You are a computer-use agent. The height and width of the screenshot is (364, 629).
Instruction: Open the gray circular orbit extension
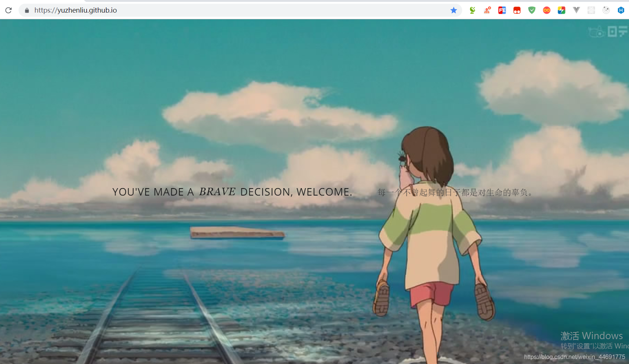(x=606, y=10)
